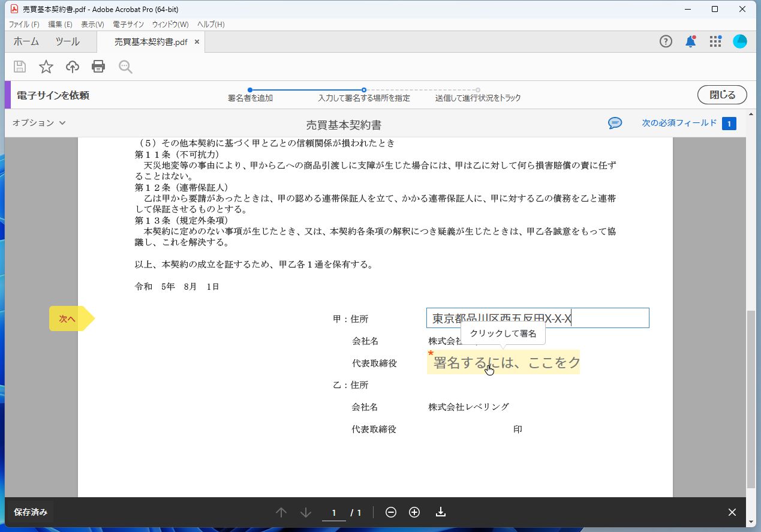Image resolution: width=761 pixels, height=532 pixels.
Task: Click the yellow 次へ arrow marker
Action: point(66,318)
